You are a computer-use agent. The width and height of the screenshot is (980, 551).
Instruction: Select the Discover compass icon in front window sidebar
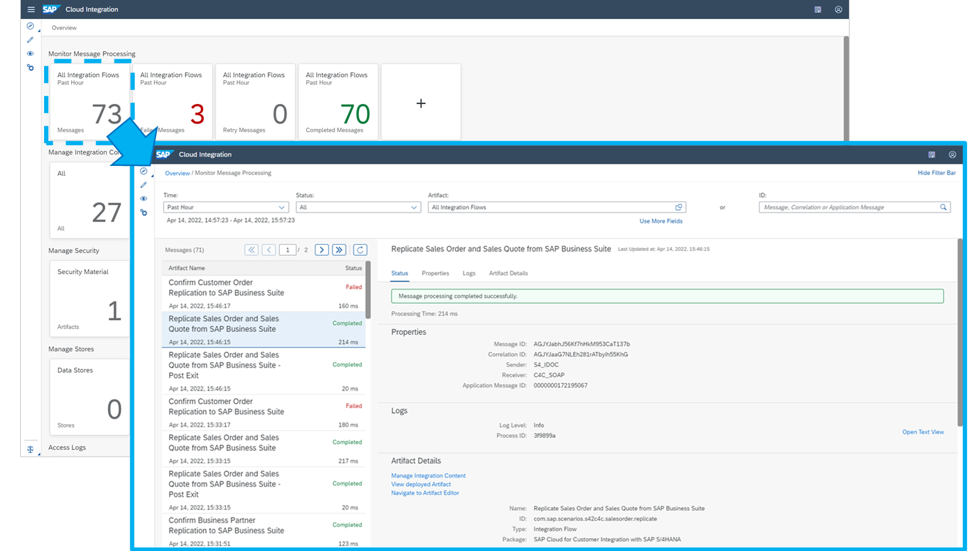(143, 171)
